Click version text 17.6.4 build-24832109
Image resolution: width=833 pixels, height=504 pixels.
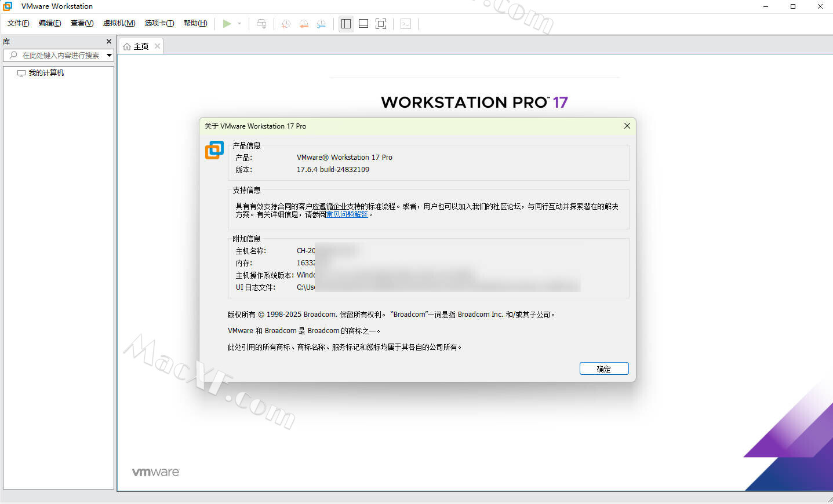[x=333, y=170]
